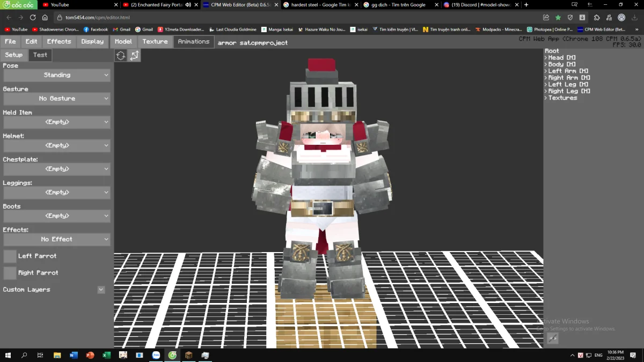This screenshot has width=644, height=362.
Task: Switch to the Test sub-tab
Action: coord(40,55)
